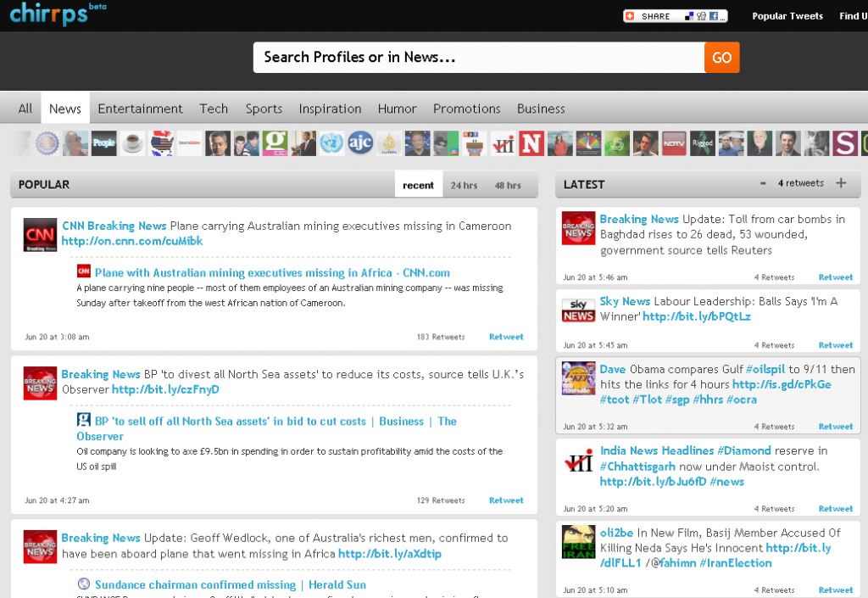The width and height of the screenshot is (868, 598).
Task: Click the Al Jazeera profile icon
Action: (388, 143)
